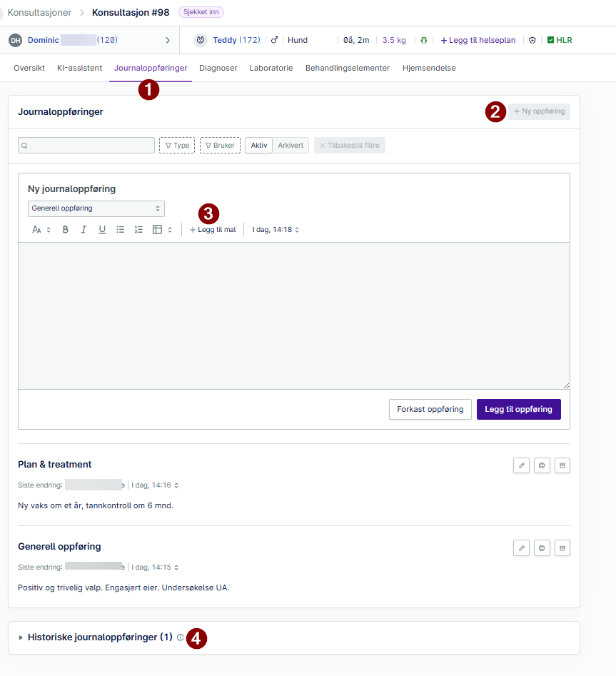This screenshot has height=676, width=616.
Task: Switch to Behandlingselementer tab
Action: tap(348, 68)
